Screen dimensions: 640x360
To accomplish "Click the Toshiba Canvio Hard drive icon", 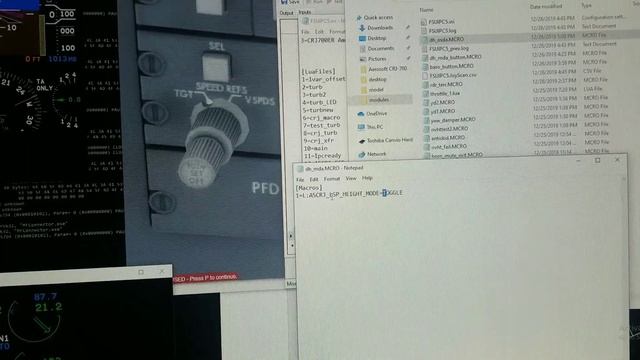I will click(x=362, y=141).
